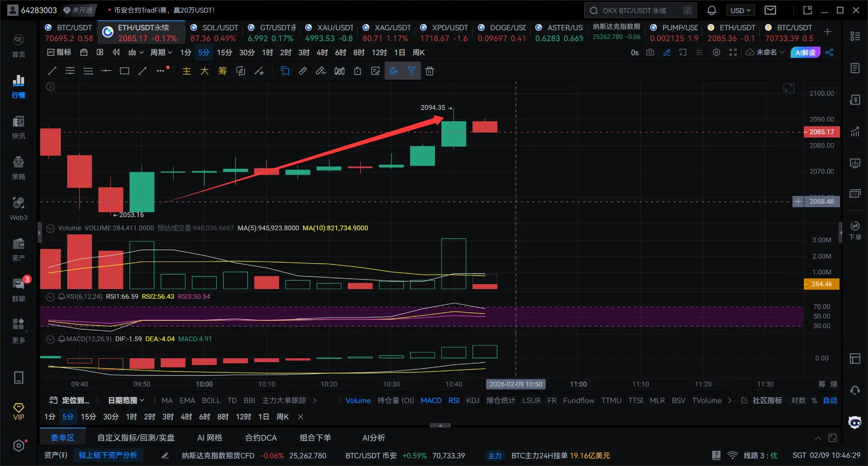Open the 行情 market section in sidebar

19,86
